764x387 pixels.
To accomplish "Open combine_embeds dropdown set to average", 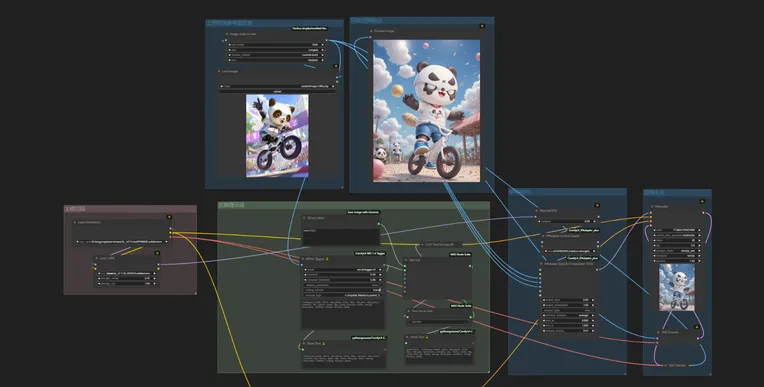I will point(569,315).
